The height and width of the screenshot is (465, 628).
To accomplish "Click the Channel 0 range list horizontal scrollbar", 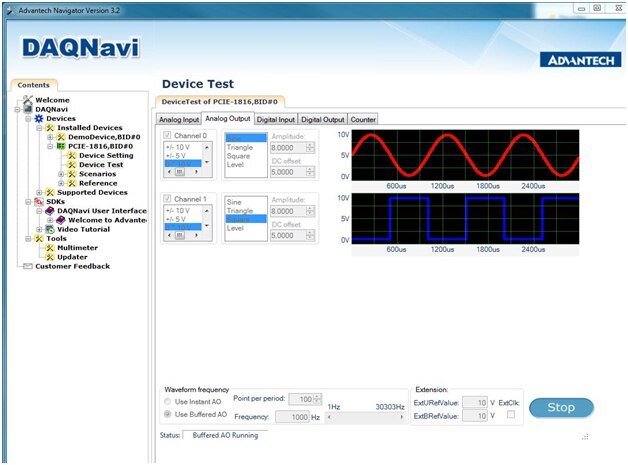I will (x=183, y=172).
